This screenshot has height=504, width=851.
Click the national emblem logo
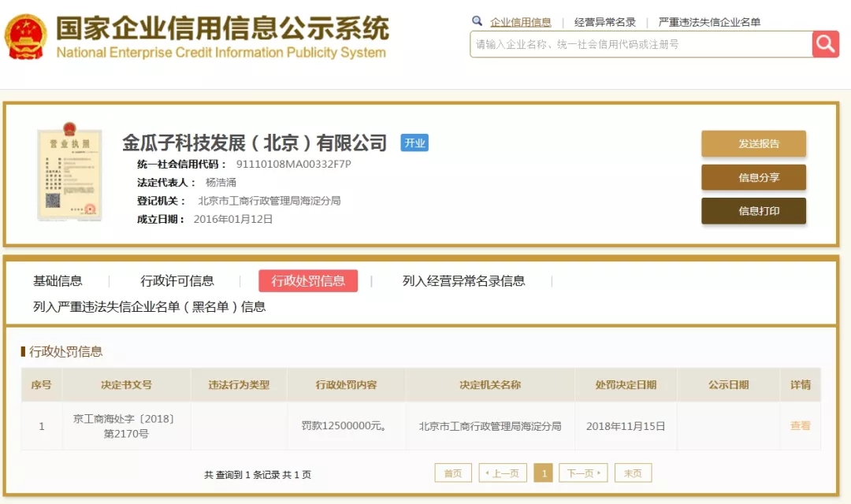coord(25,37)
